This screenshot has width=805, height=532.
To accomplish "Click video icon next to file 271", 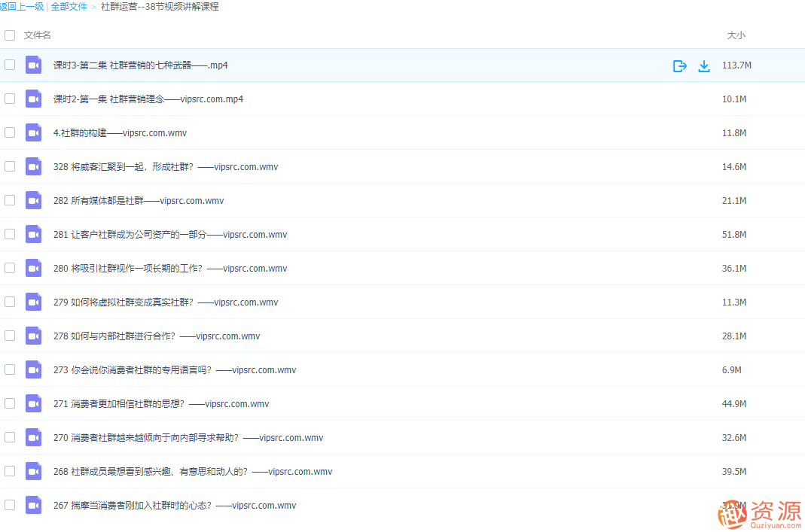I will [33, 404].
